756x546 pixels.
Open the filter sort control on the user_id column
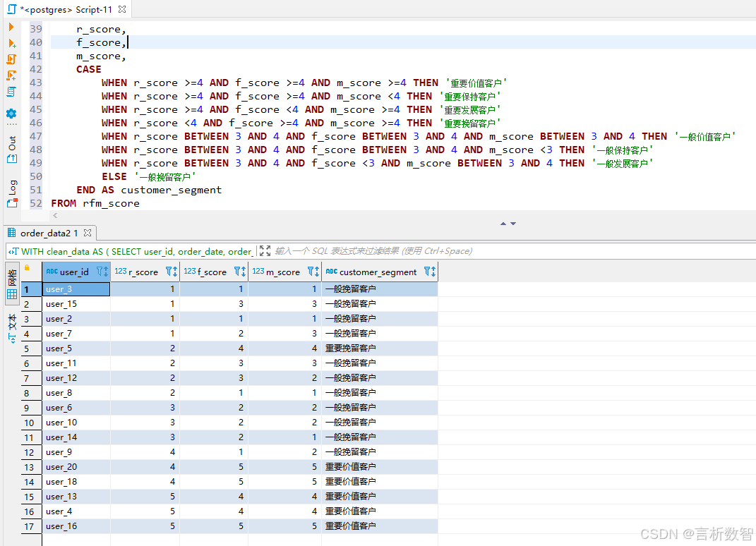[102, 272]
